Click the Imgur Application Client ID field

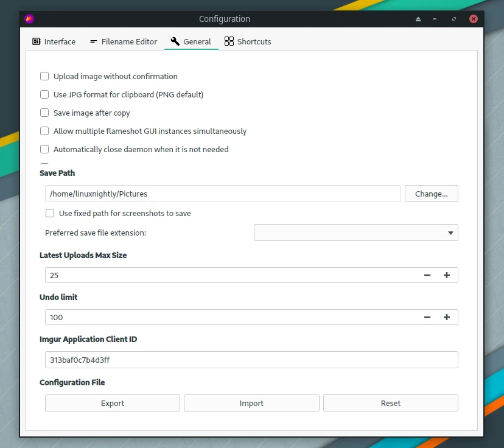click(251, 360)
